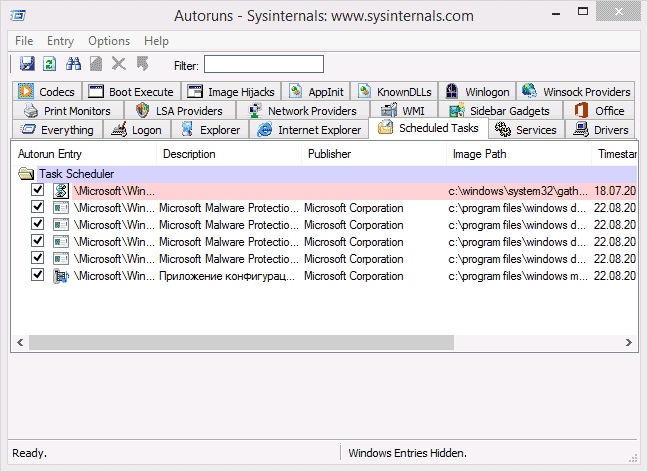This screenshot has height=472, width=648.
Task: Uncheck the first Microsoft Malware Protection entry checkbox
Action: (38, 207)
